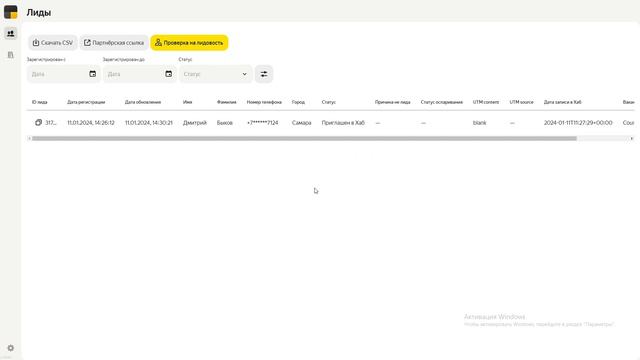Open the documents icon in sidebar
Image resolution: width=640 pixels, height=360 pixels.
[x=11, y=55]
